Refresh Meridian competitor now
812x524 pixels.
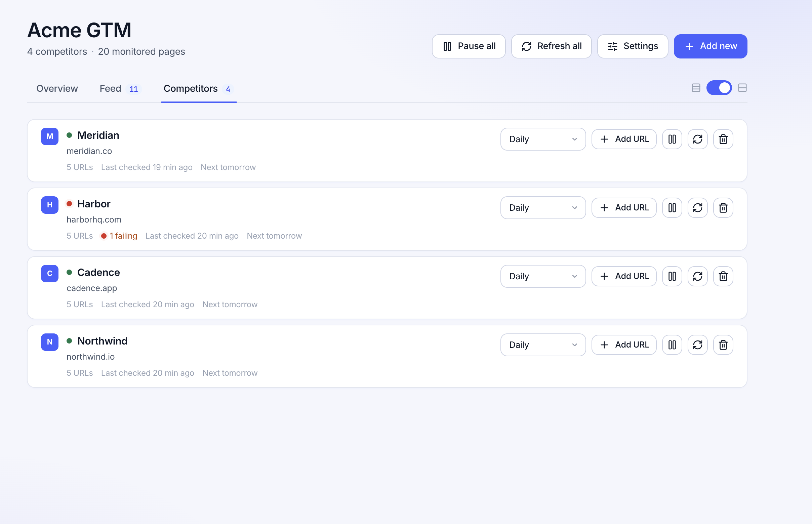pyautogui.click(x=697, y=139)
